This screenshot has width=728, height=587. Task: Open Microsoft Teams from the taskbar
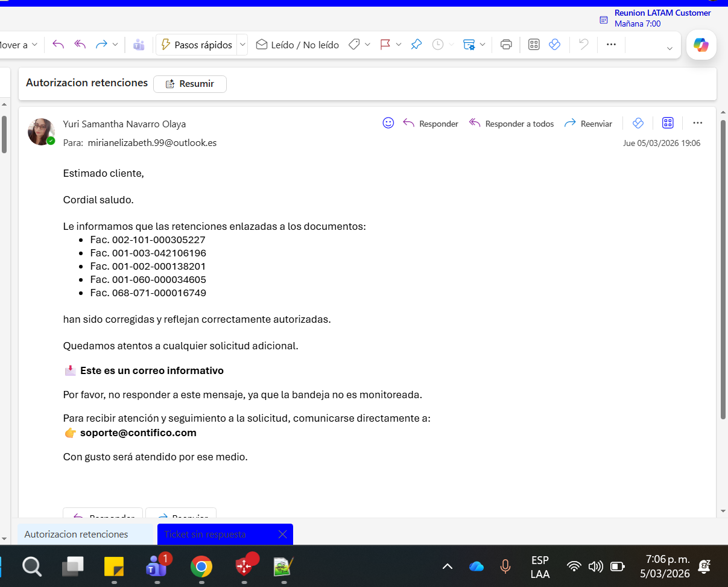(157, 566)
